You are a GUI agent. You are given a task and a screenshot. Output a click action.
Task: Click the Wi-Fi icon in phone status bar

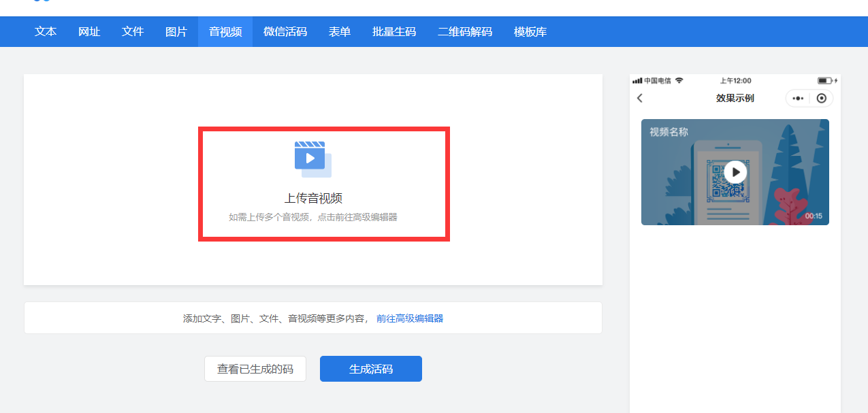pos(679,80)
